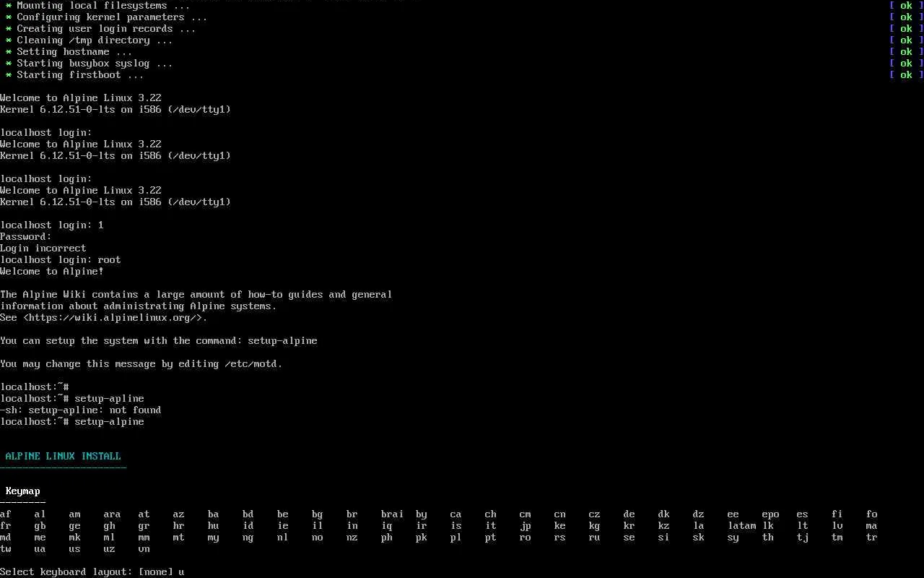
Task: Pick the 'ie' keymap code
Action: pos(283,525)
